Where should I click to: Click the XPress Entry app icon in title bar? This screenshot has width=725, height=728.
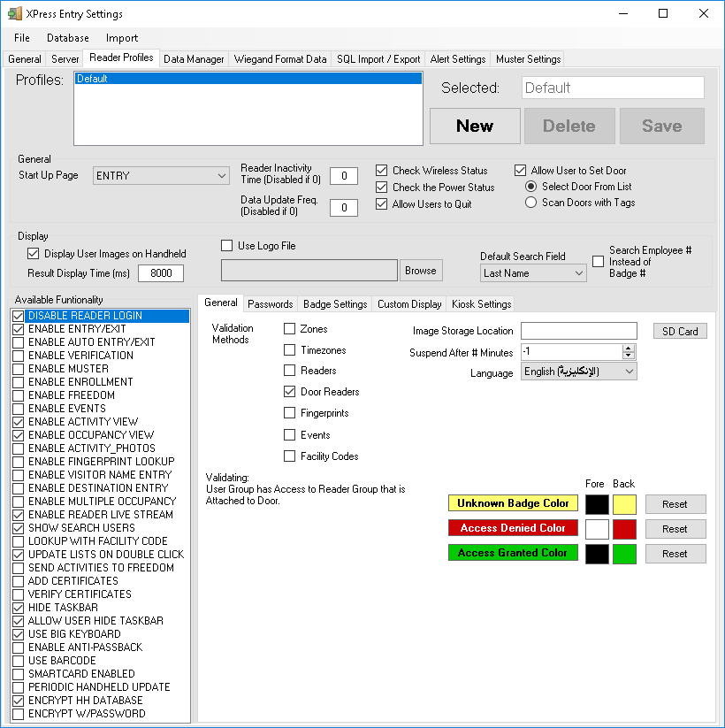(x=14, y=14)
